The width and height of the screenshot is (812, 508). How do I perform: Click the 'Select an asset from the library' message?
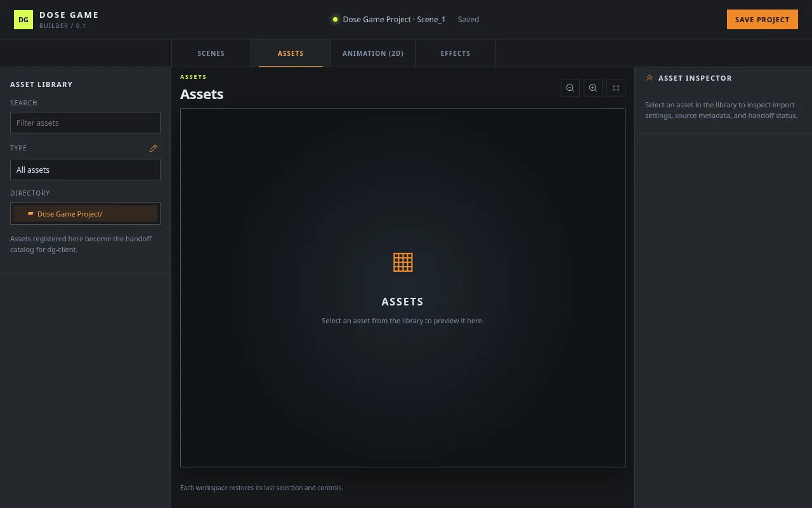click(403, 321)
